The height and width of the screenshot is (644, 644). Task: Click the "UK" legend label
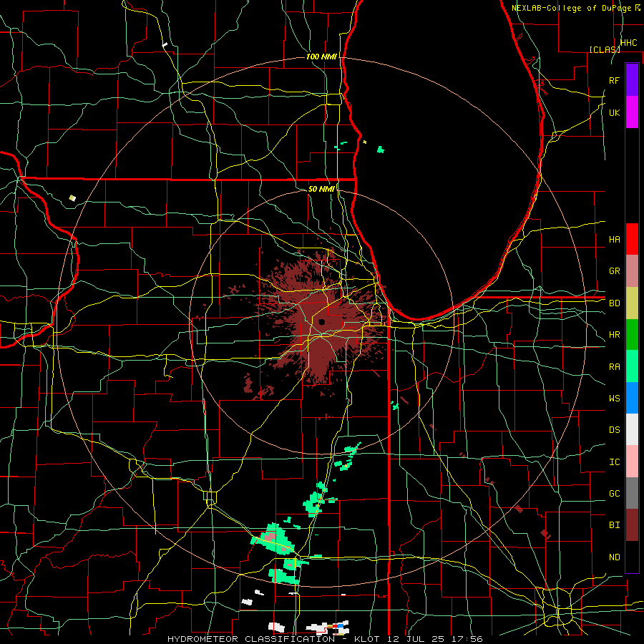coord(615,112)
